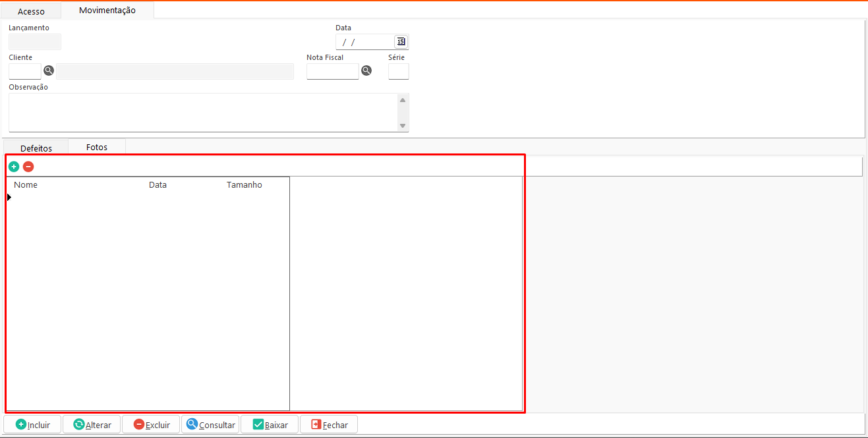
Task: Switch to the Defeitos tab
Action: click(x=36, y=148)
